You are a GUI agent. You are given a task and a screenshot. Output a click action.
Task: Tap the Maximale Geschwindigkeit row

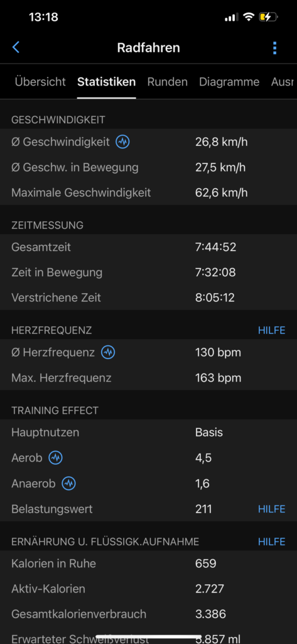pyautogui.click(x=148, y=192)
